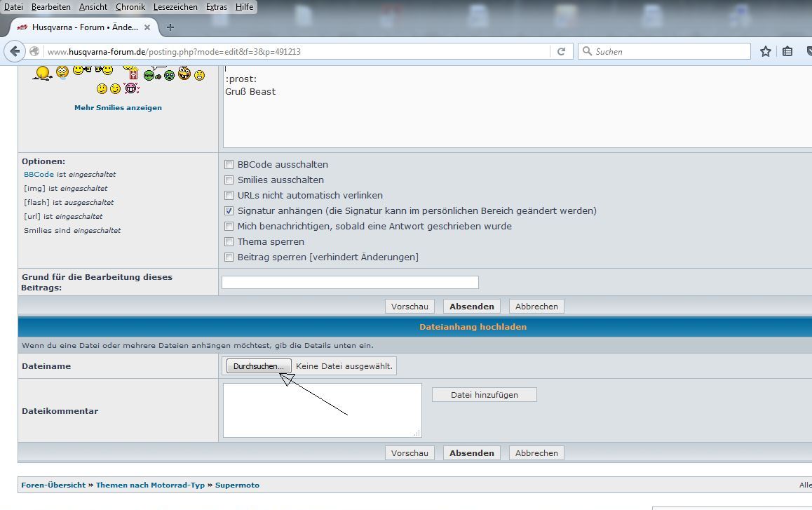Image resolution: width=812 pixels, height=510 pixels.
Task: Uncheck Signatur anhängen checkbox
Action: pos(229,211)
